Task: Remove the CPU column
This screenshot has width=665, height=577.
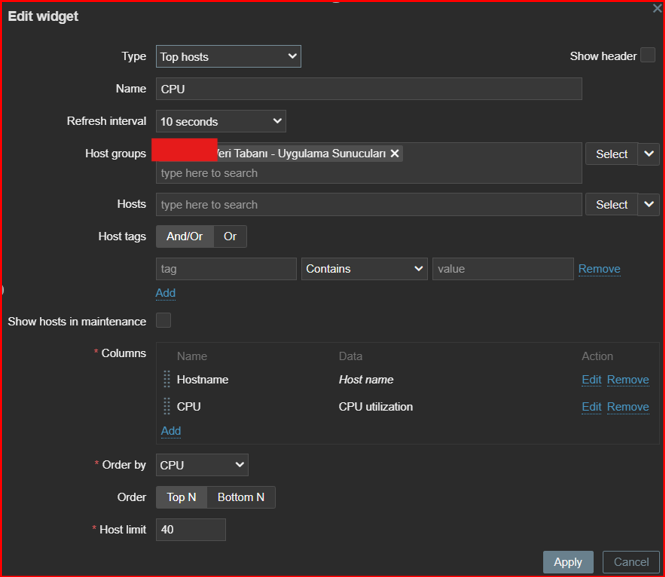Action: pos(628,407)
